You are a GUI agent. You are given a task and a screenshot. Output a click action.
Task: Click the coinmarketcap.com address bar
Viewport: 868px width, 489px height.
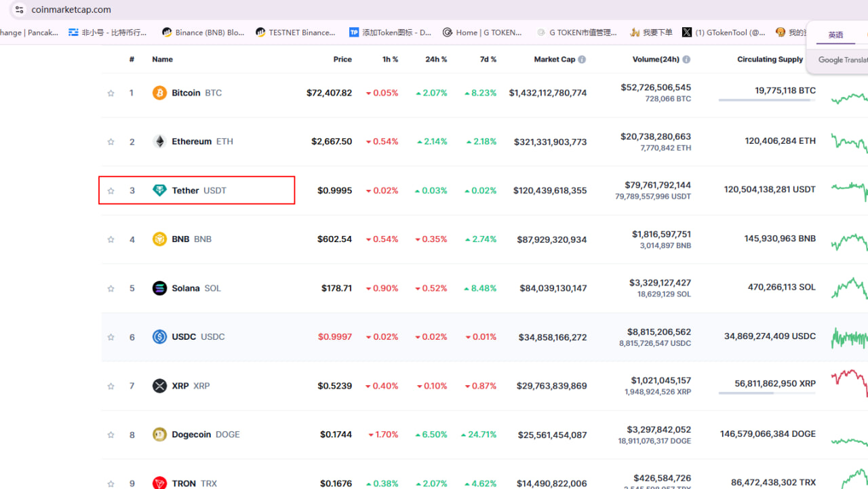[71, 9]
